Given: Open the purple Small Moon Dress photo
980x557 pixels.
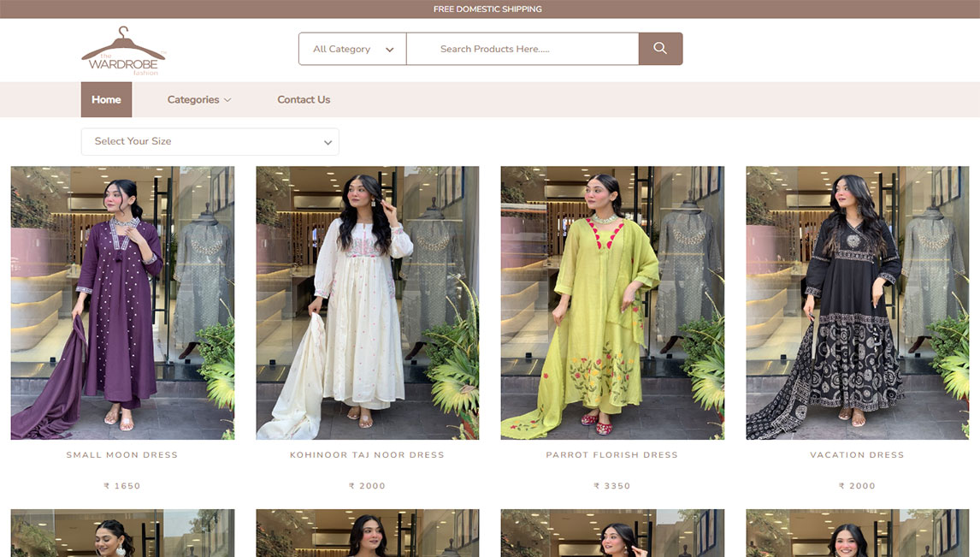Looking at the screenshot, I should click(x=122, y=303).
